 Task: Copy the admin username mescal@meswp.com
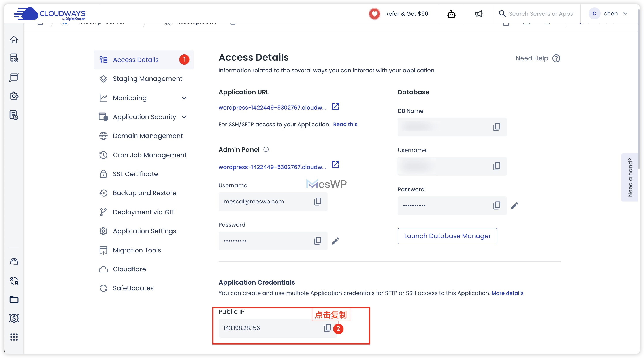(x=318, y=201)
